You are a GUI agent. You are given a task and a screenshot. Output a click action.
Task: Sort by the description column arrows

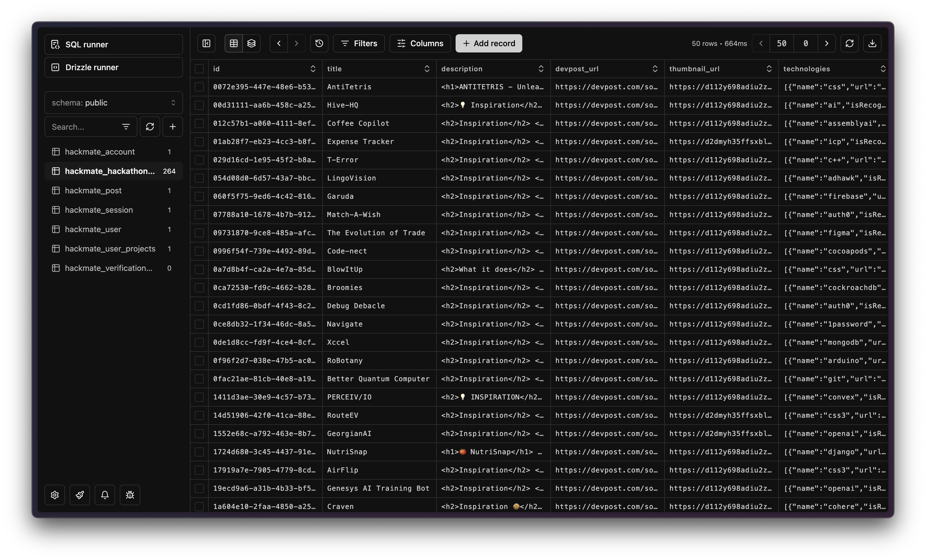point(541,69)
